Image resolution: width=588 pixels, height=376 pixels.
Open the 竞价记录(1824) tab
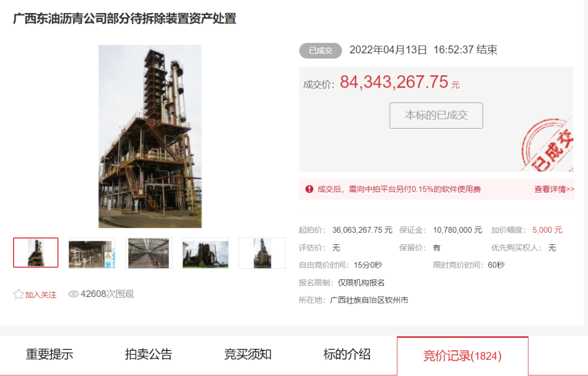462,356
